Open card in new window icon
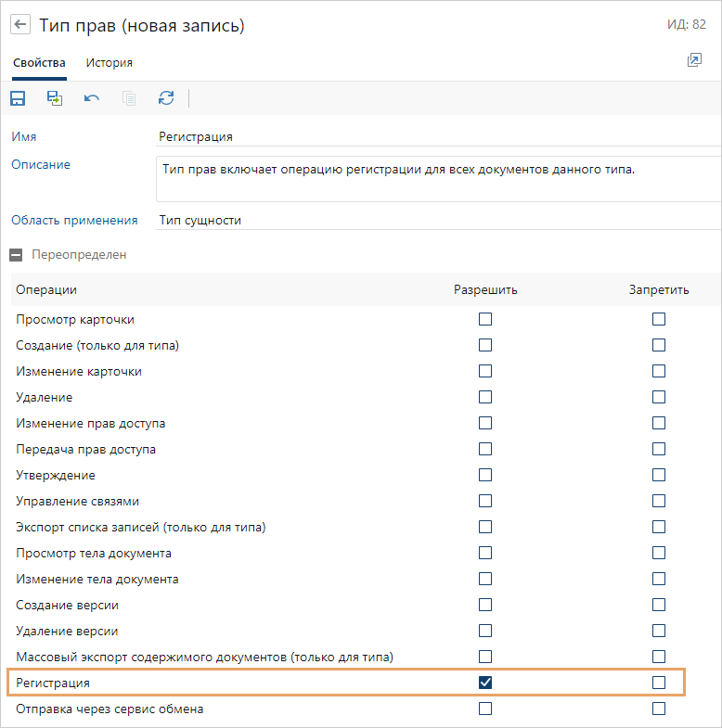722x728 pixels. (x=694, y=60)
